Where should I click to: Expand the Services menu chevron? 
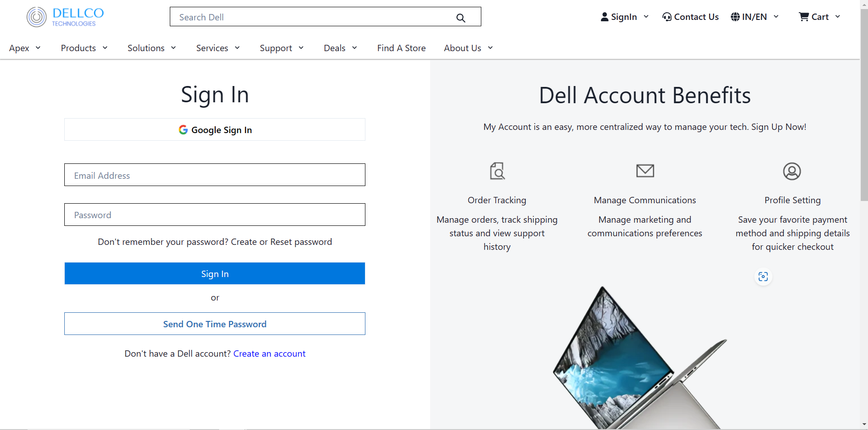tap(237, 48)
